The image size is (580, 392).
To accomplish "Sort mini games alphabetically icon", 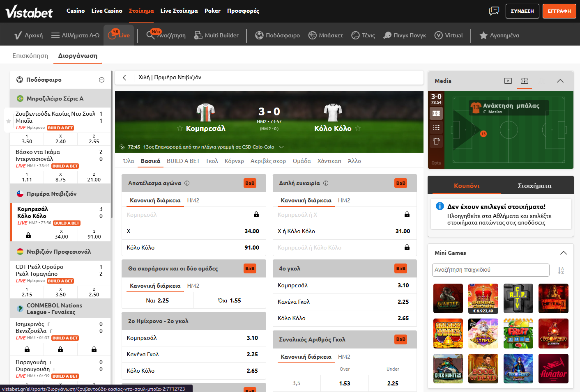I will (561, 270).
